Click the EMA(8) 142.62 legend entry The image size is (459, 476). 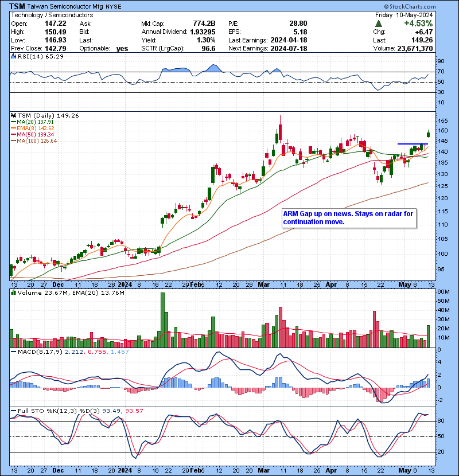pyautogui.click(x=35, y=128)
